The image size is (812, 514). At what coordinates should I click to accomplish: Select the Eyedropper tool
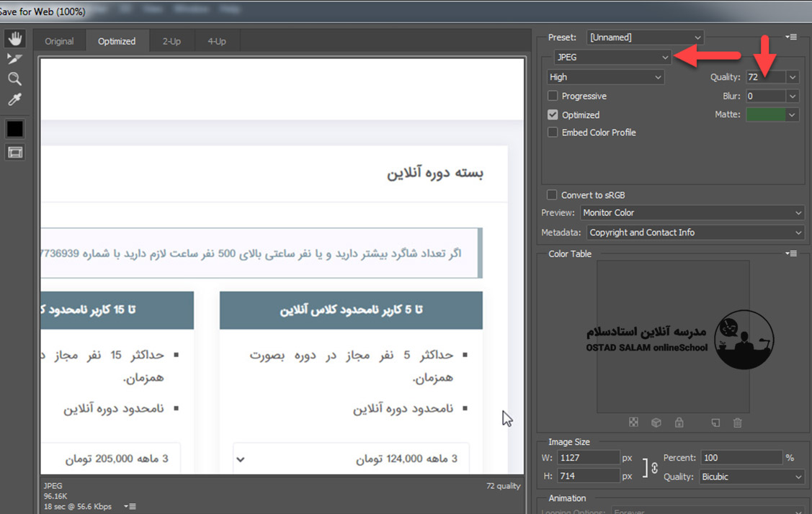[x=14, y=99]
